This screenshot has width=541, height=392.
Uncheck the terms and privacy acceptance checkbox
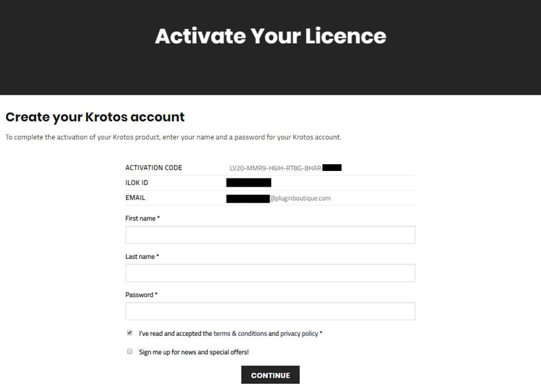129,333
